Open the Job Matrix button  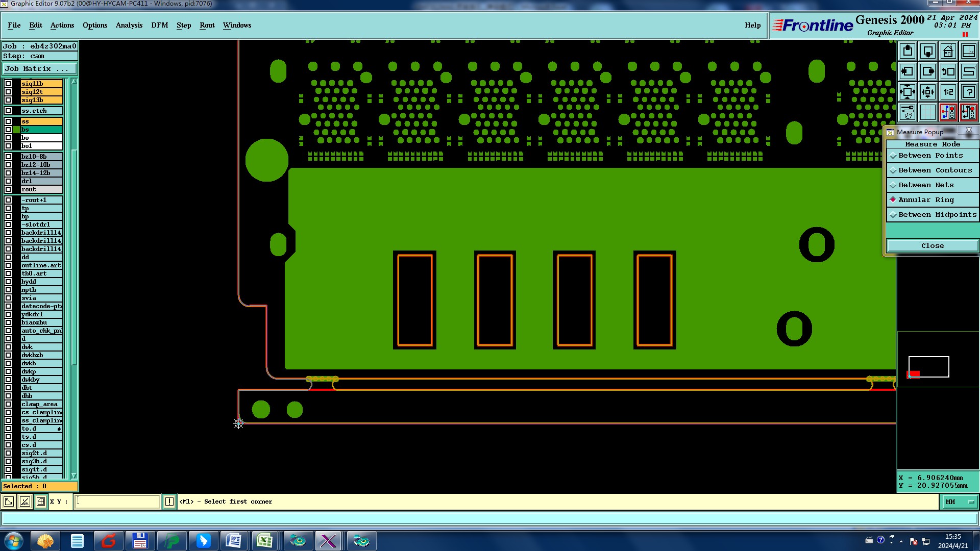click(x=40, y=69)
